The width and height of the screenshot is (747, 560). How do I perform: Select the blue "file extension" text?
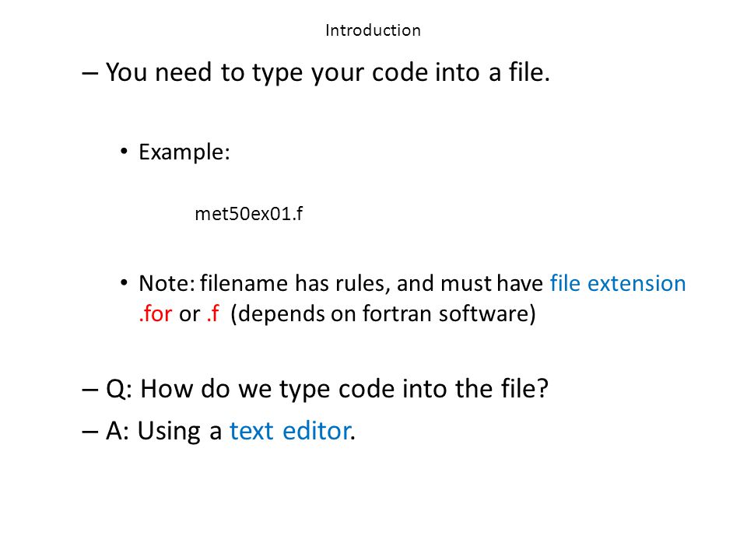point(618,283)
